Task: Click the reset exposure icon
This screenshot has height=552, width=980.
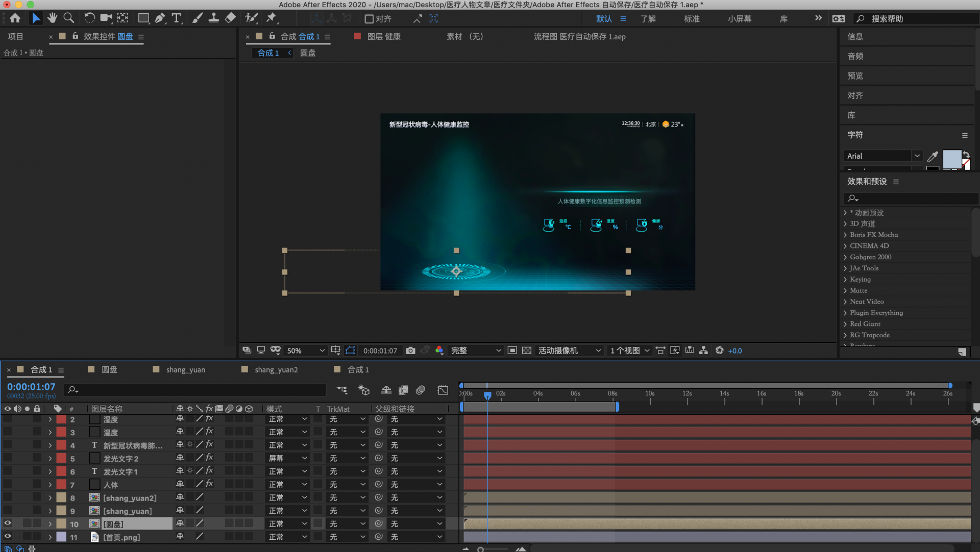Action: 720,350
